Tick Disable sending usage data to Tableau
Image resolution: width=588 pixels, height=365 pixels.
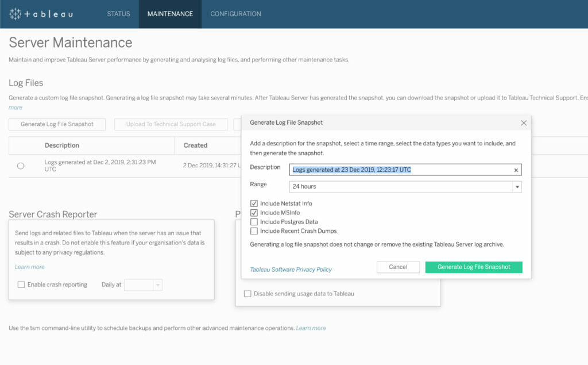(x=247, y=294)
